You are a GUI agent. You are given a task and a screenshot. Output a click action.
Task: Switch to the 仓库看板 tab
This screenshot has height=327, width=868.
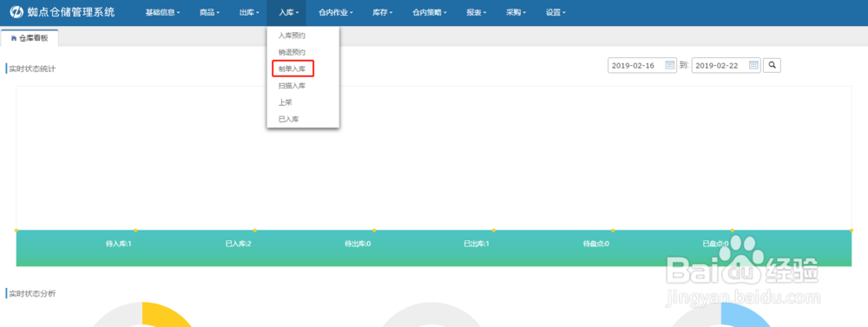[30, 38]
